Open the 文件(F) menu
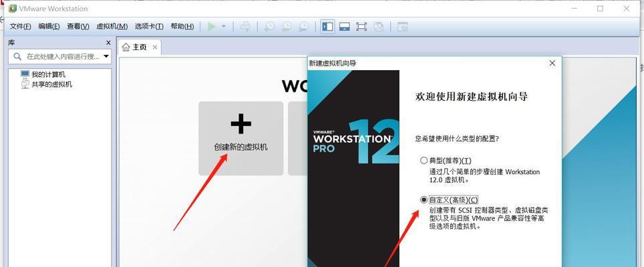Image resolution: width=644 pixels, height=267 pixels. (x=20, y=26)
